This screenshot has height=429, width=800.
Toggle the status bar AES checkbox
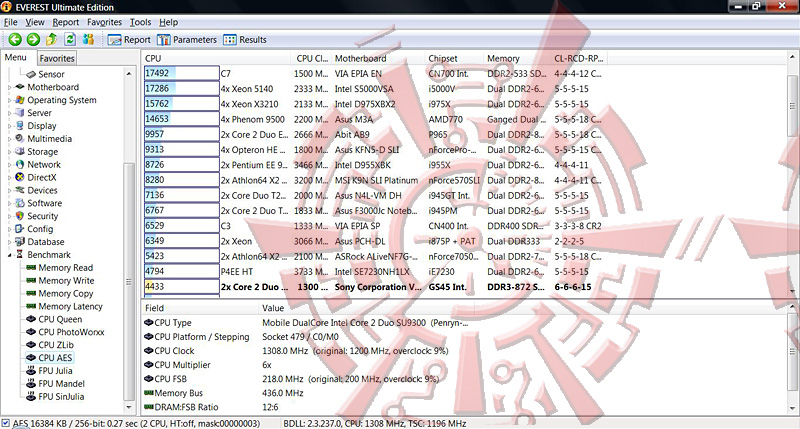6,423
